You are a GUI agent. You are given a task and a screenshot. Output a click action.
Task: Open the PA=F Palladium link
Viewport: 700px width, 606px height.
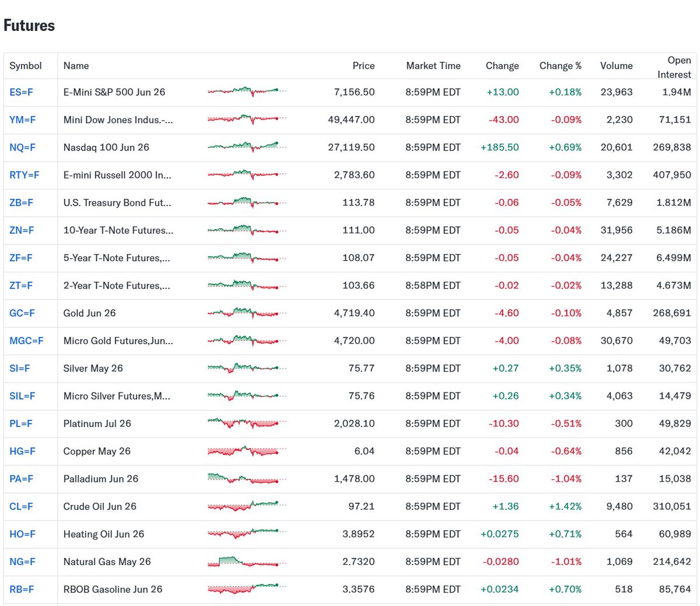[x=22, y=478]
